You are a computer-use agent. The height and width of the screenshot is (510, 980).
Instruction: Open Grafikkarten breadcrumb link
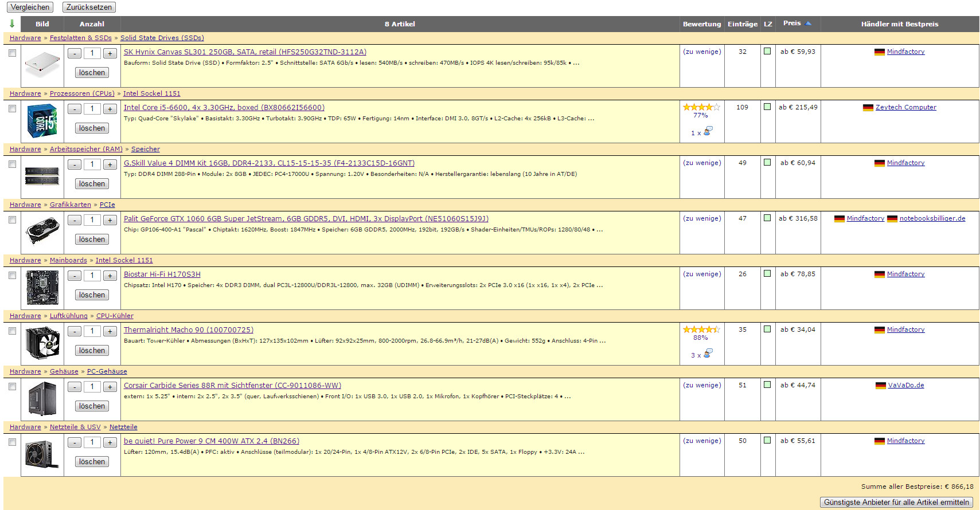71,205
